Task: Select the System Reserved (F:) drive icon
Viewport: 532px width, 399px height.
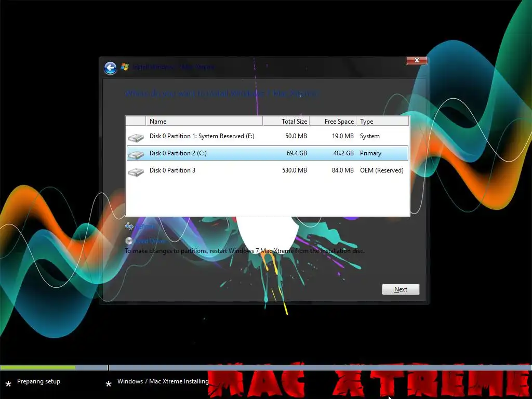Action: click(136, 137)
